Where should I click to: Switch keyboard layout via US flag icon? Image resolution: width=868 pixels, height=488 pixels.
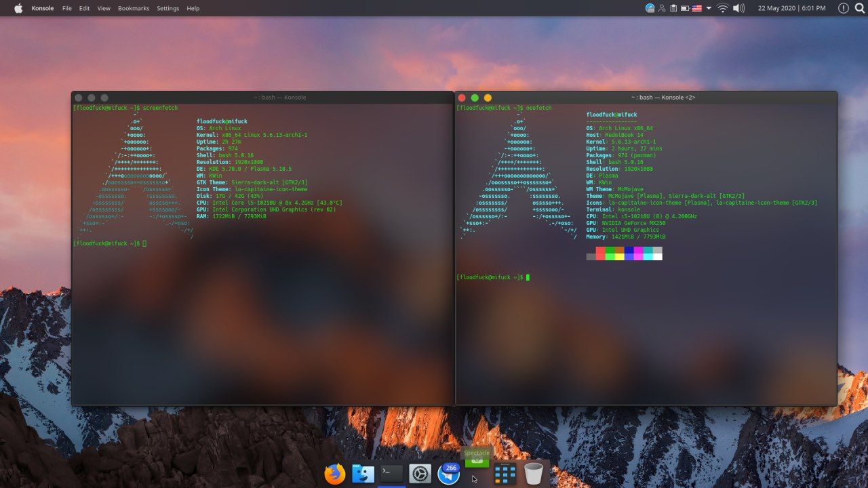tap(696, 8)
